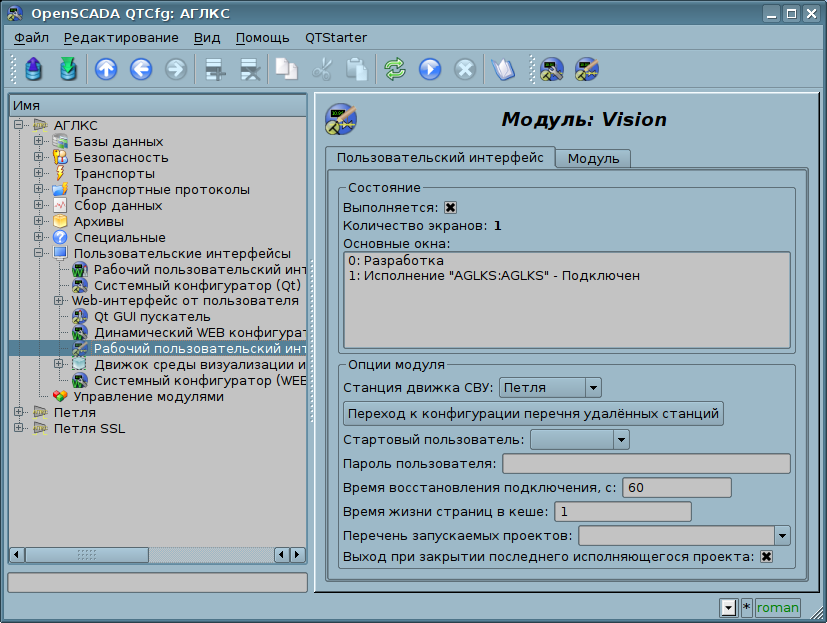Click the roman user button in status bar
The image size is (827, 623).
click(x=777, y=607)
